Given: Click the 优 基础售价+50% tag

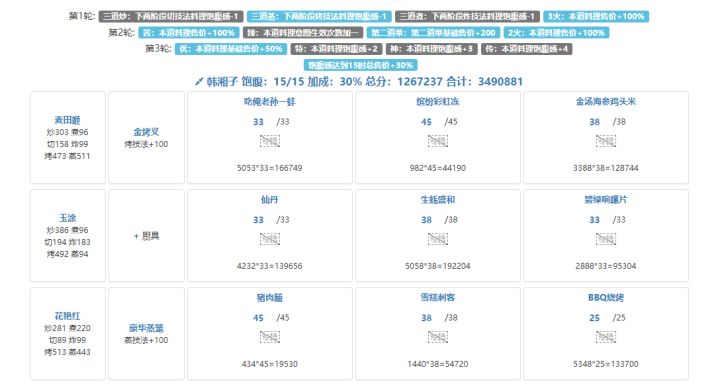Looking at the screenshot, I should coord(231,49).
